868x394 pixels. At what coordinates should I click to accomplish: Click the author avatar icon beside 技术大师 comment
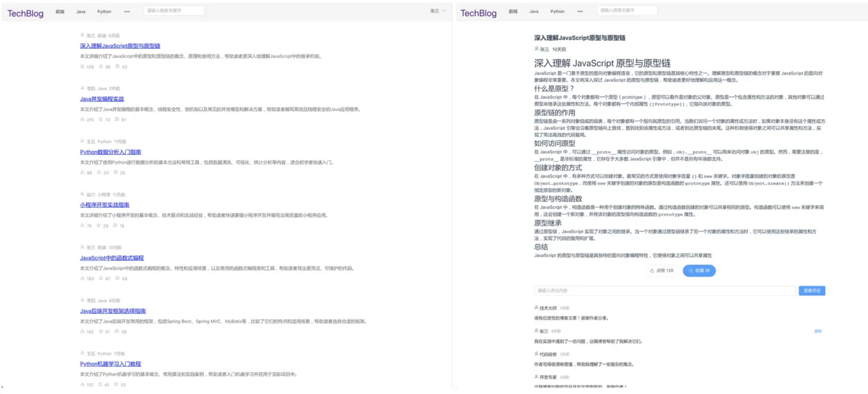point(536,308)
